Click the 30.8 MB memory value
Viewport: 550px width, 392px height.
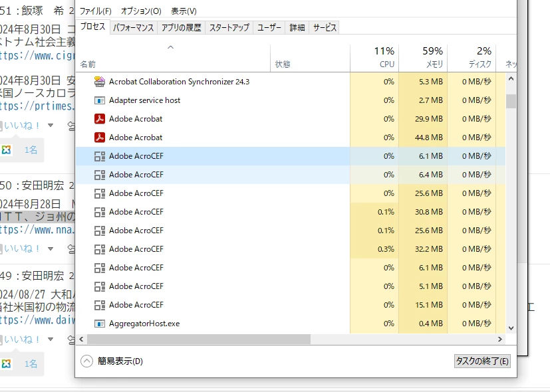pyautogui.click(x=429, y=212)
